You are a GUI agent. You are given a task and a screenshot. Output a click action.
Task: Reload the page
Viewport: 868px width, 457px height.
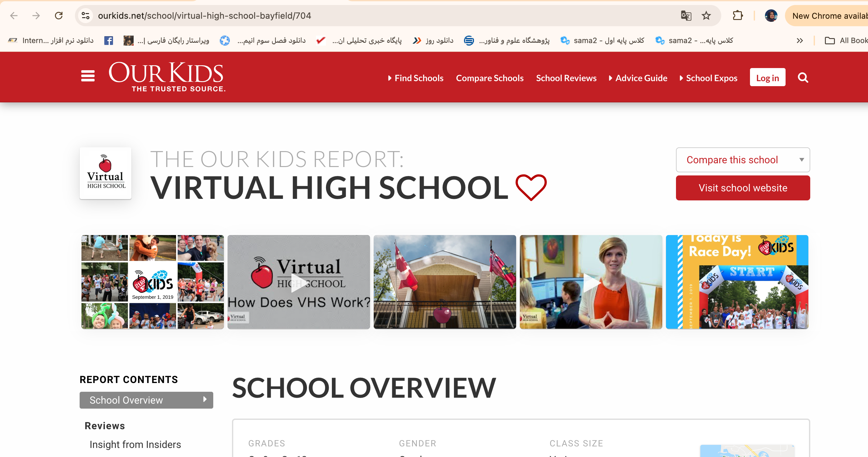pos(59,16)
